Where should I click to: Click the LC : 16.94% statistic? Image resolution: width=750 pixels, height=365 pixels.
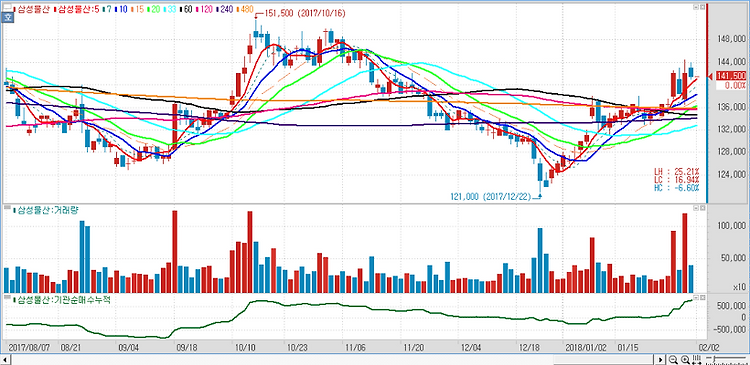[676, 179]
